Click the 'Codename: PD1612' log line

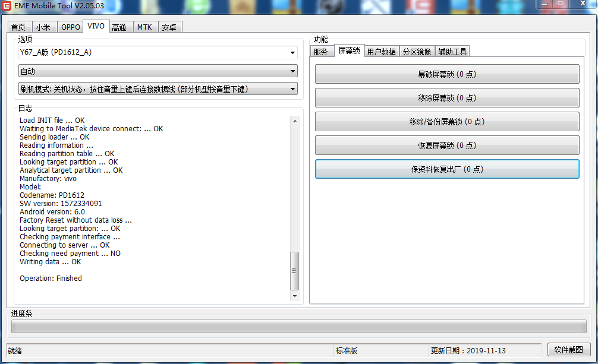tap(52, 195)
